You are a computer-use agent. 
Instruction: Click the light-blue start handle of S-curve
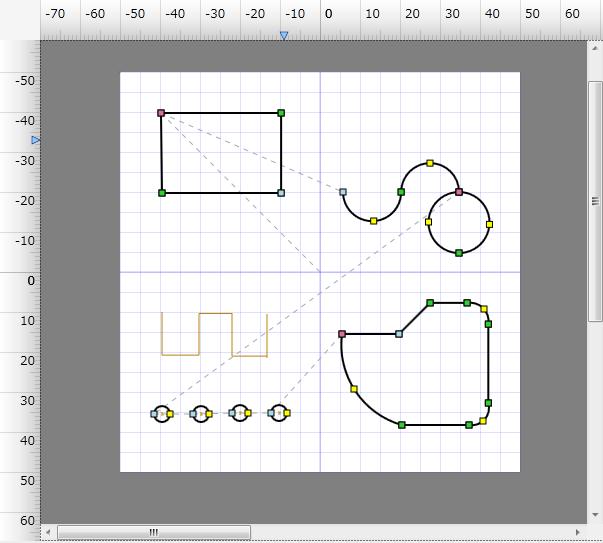(x=343, y=191)
